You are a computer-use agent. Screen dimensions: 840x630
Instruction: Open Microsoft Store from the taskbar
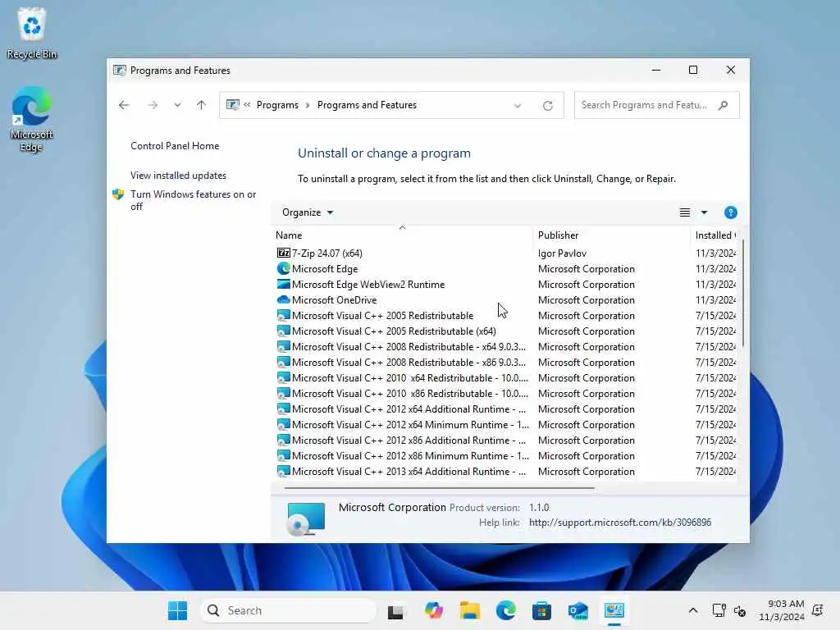pos(541,610)
